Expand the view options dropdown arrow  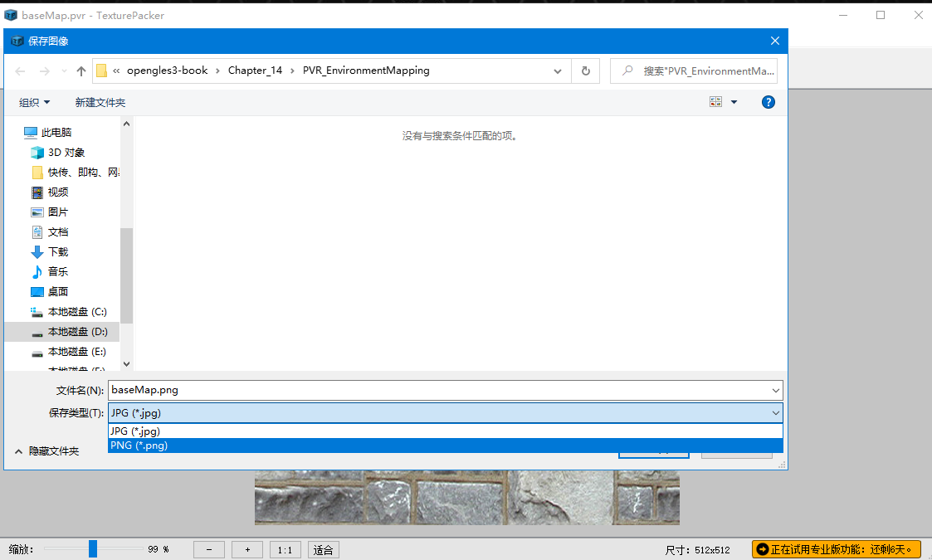733,100
